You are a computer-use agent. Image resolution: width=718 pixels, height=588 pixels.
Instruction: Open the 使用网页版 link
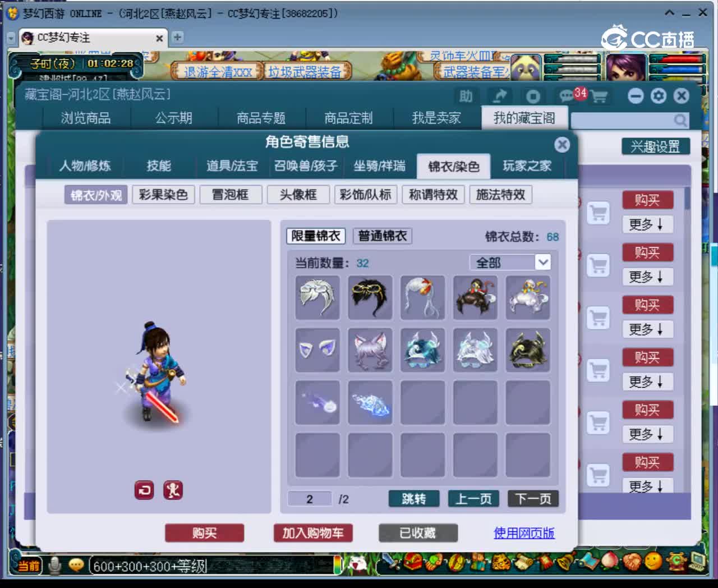[x=524, y=533]
